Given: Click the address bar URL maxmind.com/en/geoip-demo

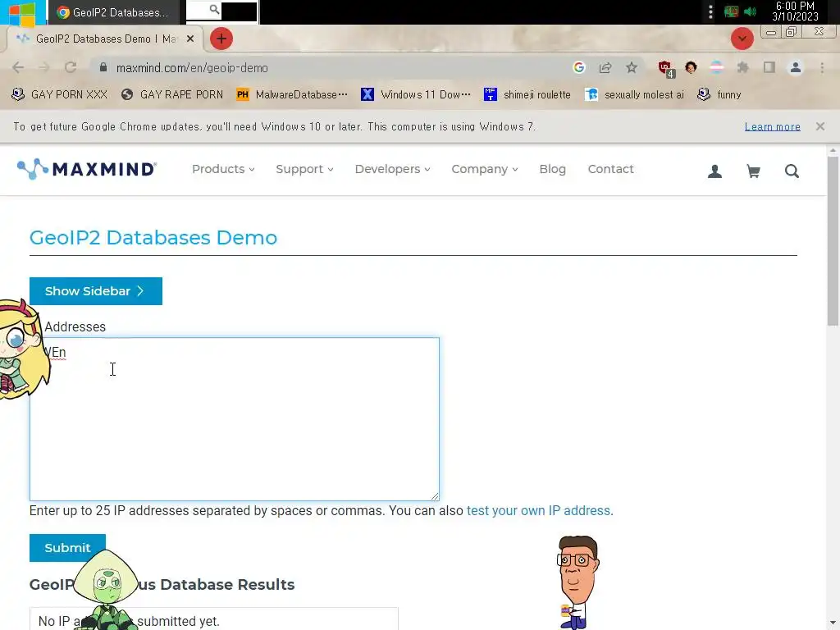Looking at the screenshot, I should [192, 68].
